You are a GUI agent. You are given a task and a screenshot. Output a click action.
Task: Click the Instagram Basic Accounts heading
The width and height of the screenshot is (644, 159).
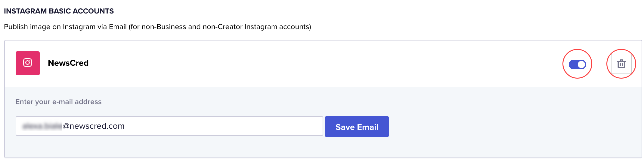point(59,11)
